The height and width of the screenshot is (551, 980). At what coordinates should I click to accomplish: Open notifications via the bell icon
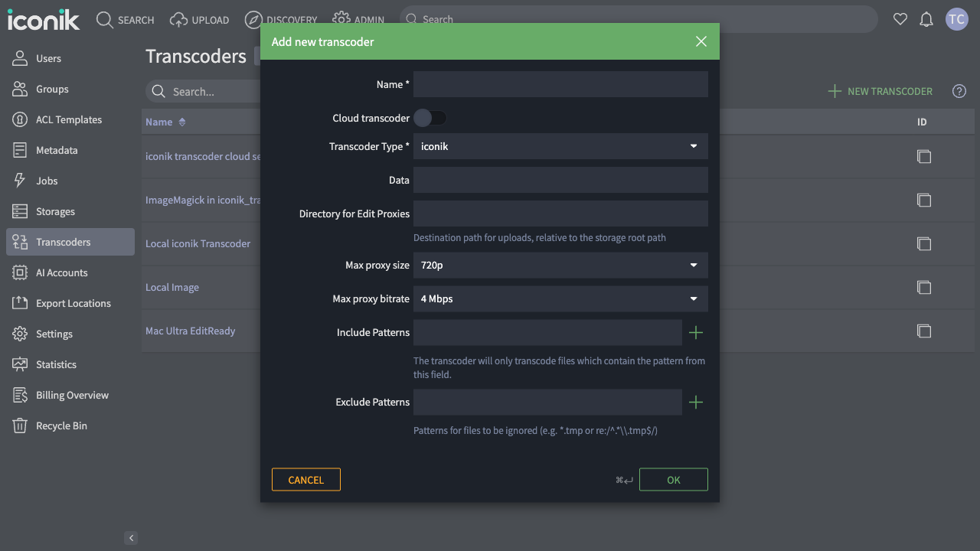[926, 19]
